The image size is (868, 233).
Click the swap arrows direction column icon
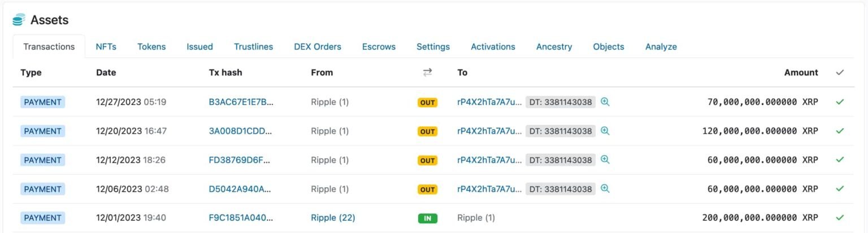427,72
